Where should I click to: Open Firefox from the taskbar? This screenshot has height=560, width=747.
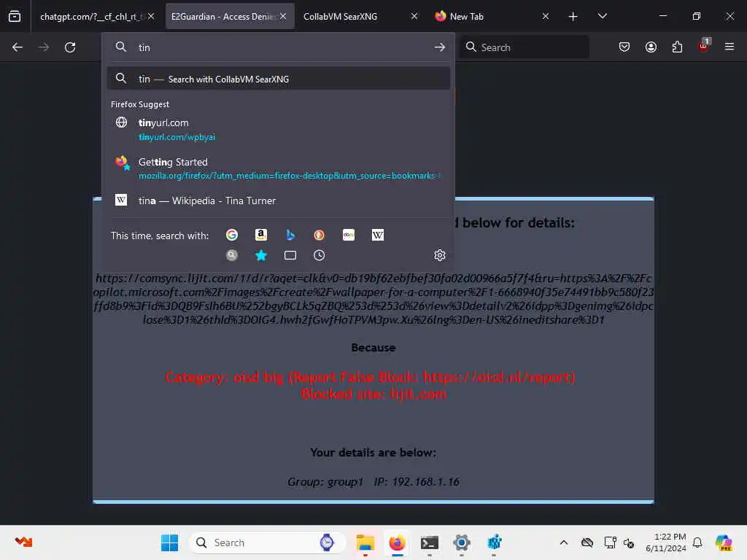coord(398,542)
